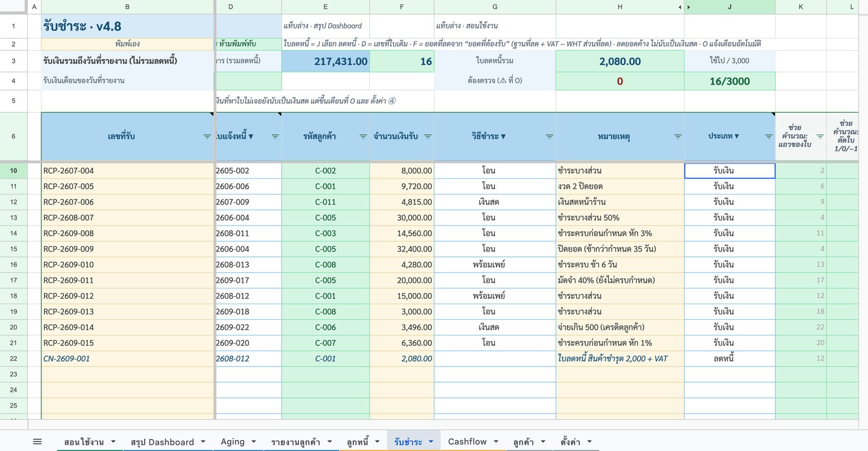868x451 pixels.
Task: Switch to the ลูกหนี้ sheet tab
Action: [358, 442]
